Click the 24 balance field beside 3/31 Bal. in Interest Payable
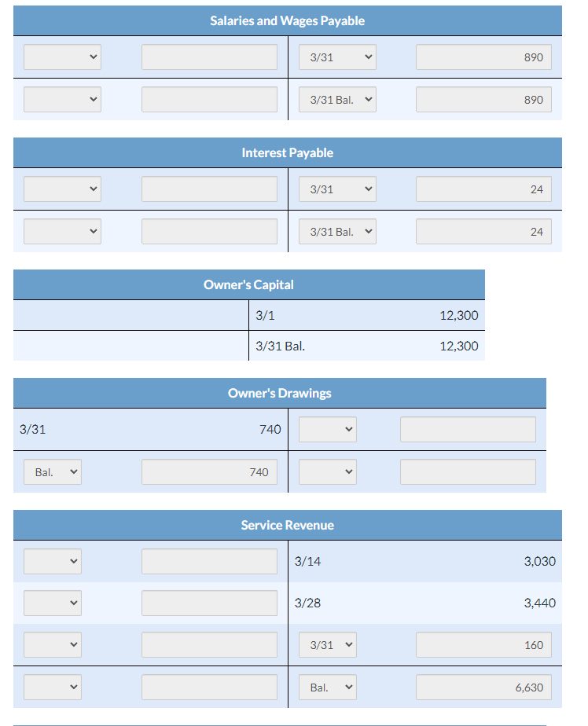 click(x=483, y=232)
